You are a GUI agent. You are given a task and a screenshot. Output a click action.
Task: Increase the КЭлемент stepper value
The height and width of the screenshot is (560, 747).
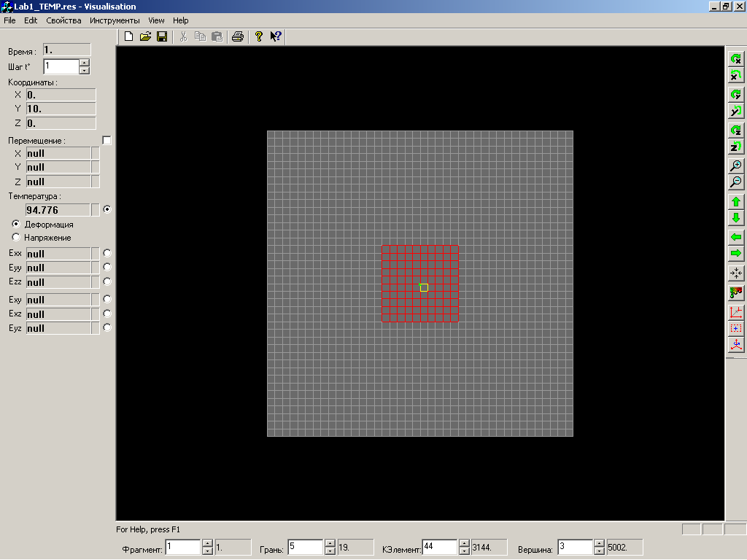(464, 543)
